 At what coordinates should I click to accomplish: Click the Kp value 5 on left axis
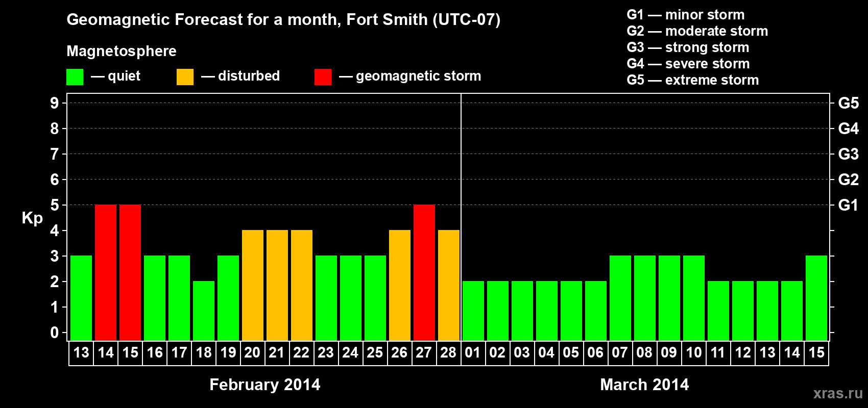55,205
